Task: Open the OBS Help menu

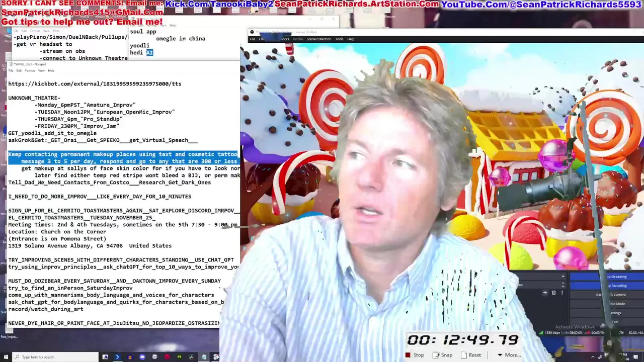Action: click(351, 39)
